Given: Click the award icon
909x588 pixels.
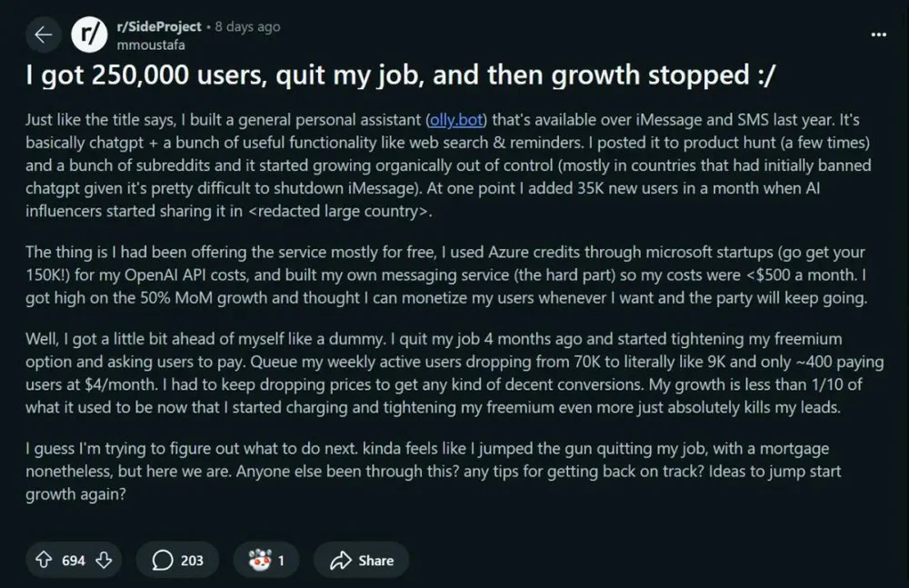Looking at the screenshot, I should click(259, 560).
